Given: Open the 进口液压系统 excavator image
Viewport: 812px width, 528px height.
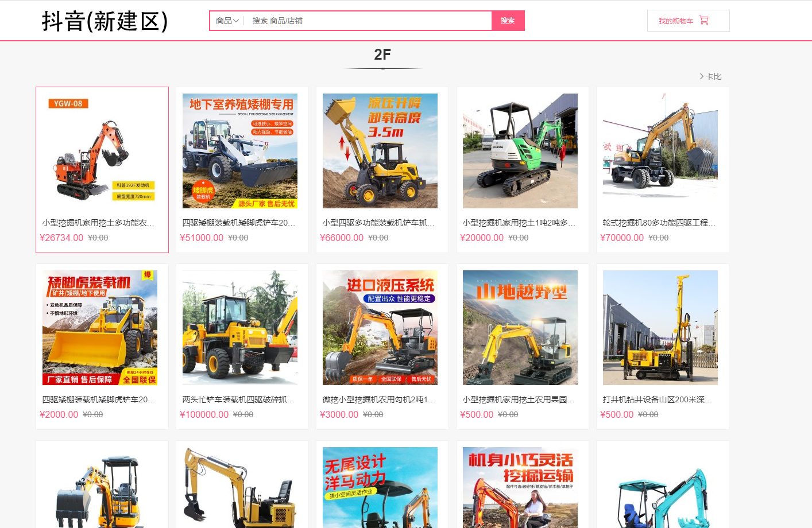Looking at the screenshot, I should point(380,328).
